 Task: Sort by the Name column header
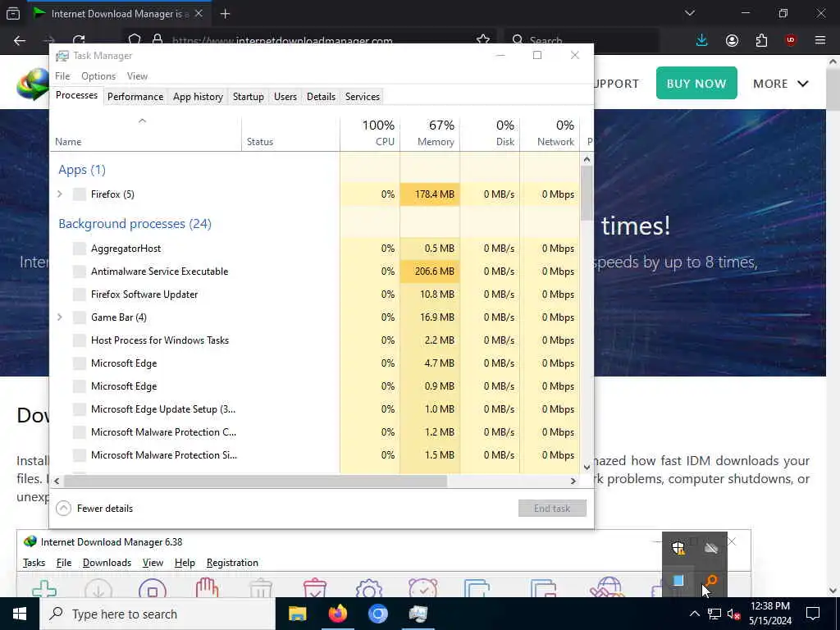146,134
